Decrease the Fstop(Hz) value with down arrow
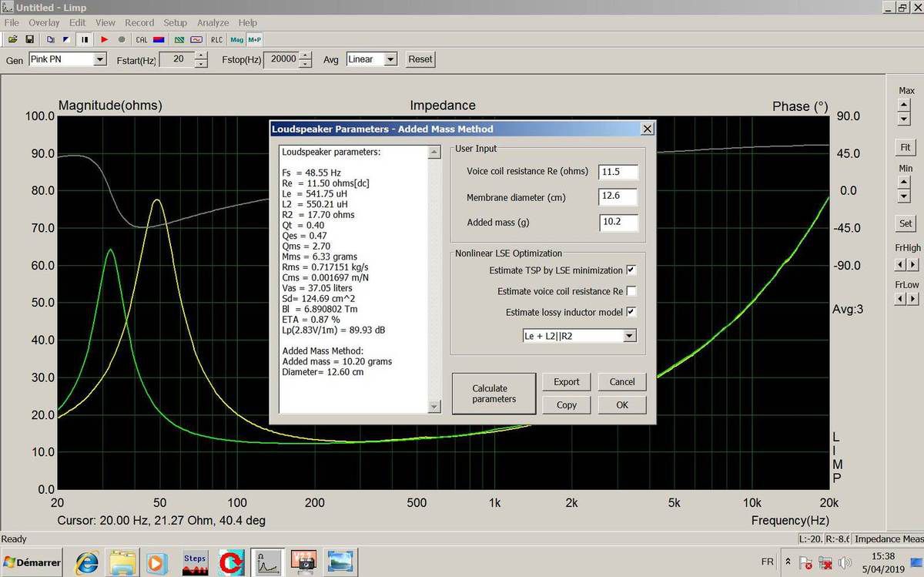 click(x=305, y=63)
